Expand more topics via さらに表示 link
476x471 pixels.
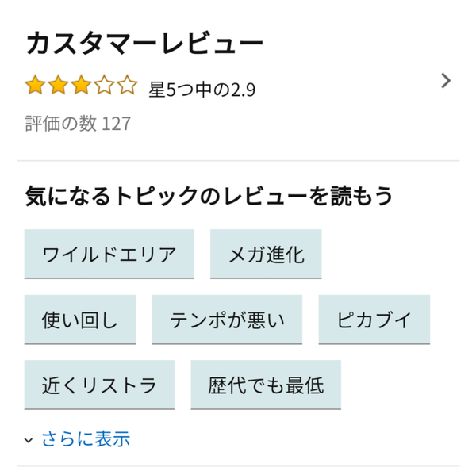click(85, 438)
